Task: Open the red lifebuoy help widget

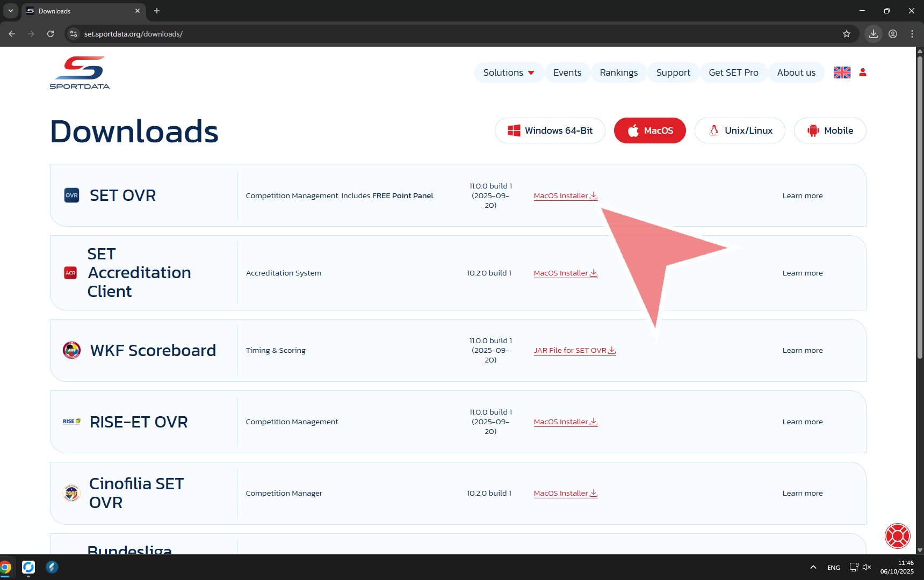Action: tap(897, 535)
